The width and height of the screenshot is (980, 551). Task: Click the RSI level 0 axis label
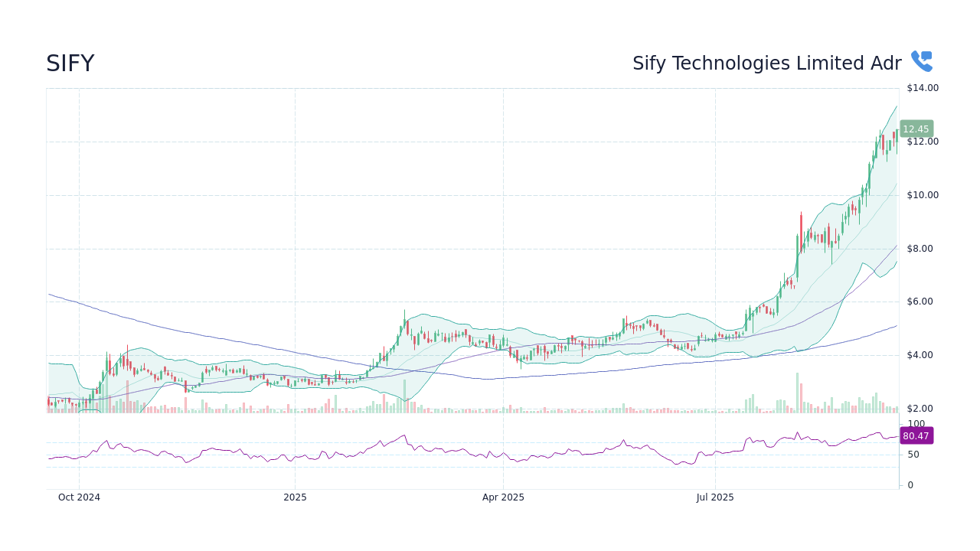910,484
